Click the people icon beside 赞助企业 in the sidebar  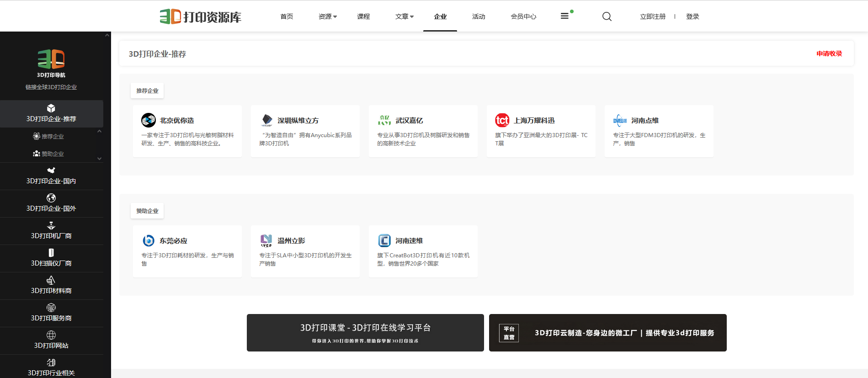[x=37, y=154]
